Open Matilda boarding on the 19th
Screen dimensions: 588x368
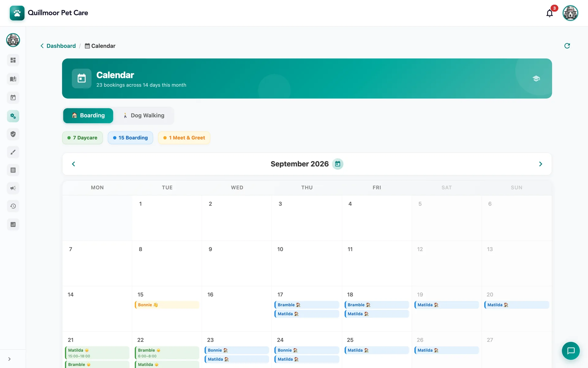447,305
